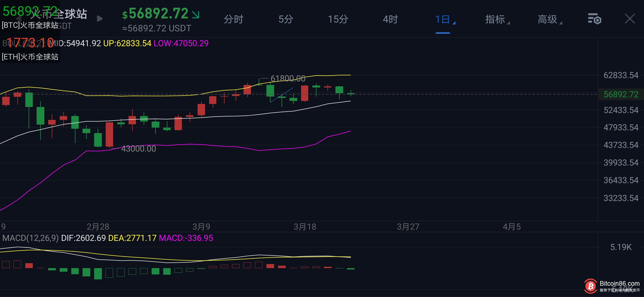Click the 56892.72 current price axis label
The image size is (644, 297).
pos(621,94)
